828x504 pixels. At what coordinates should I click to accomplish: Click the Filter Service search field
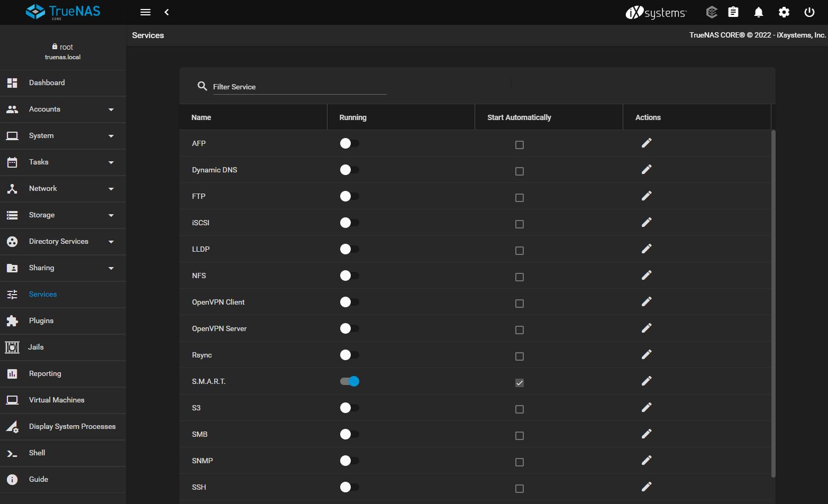tap(299, 87)
